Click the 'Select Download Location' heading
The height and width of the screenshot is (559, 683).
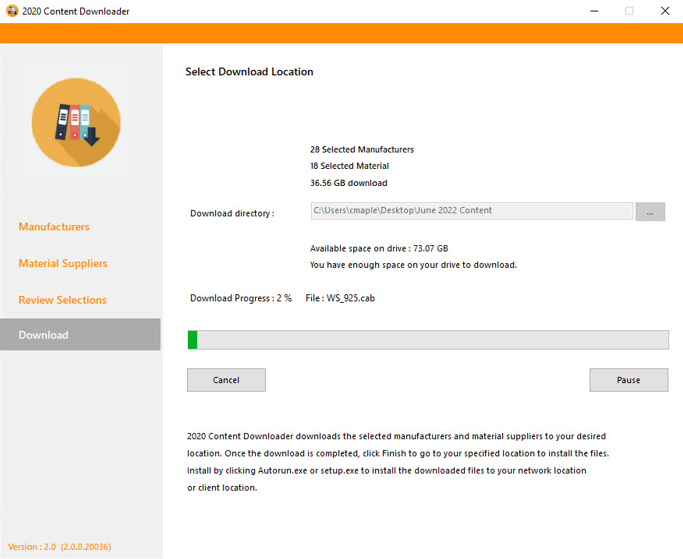click(x=249, y=72)
